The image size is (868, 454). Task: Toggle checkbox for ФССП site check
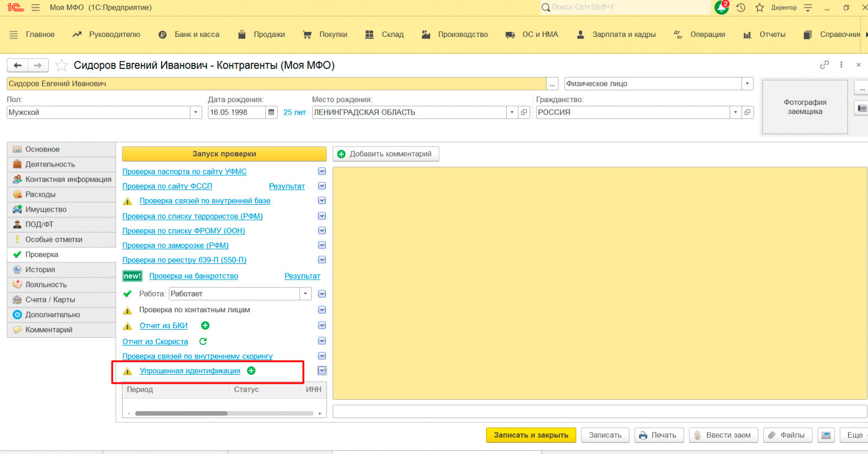pos(322,186)
